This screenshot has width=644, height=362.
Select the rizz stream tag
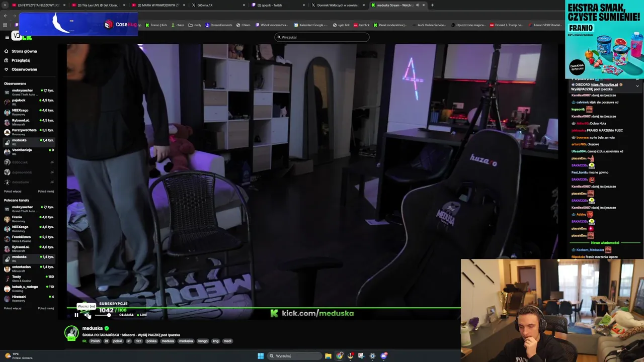pyautogui.click(x=138, y=341)
